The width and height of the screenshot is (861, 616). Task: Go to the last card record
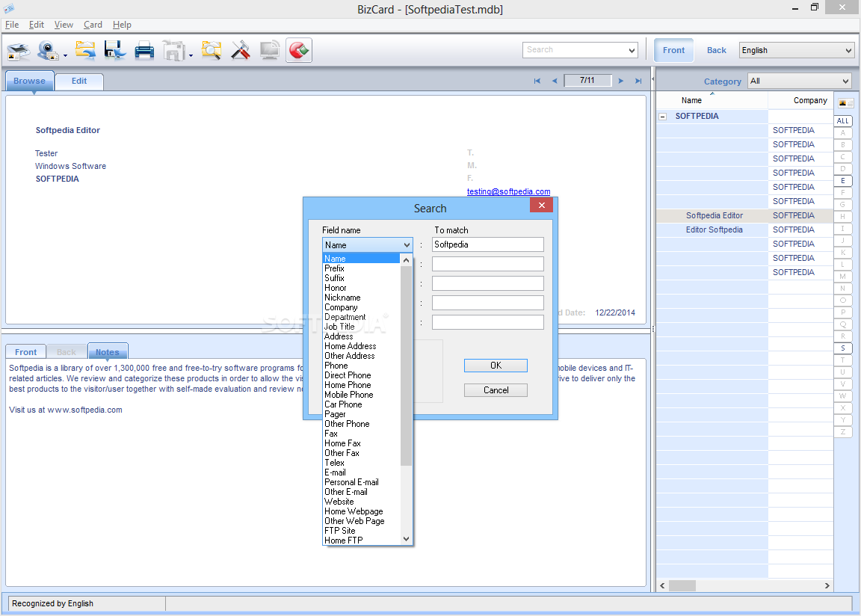638,81
